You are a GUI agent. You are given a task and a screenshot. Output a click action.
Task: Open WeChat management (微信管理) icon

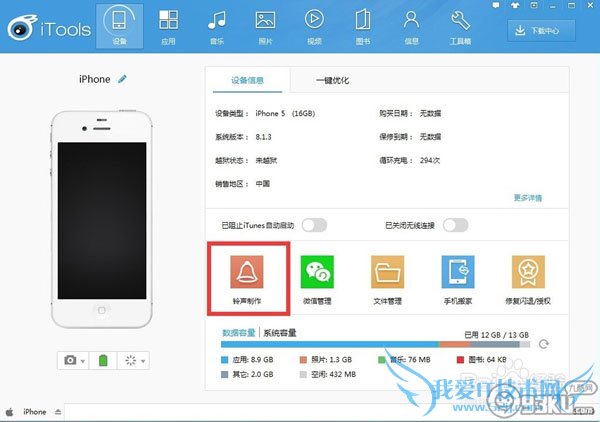[317, 272]
